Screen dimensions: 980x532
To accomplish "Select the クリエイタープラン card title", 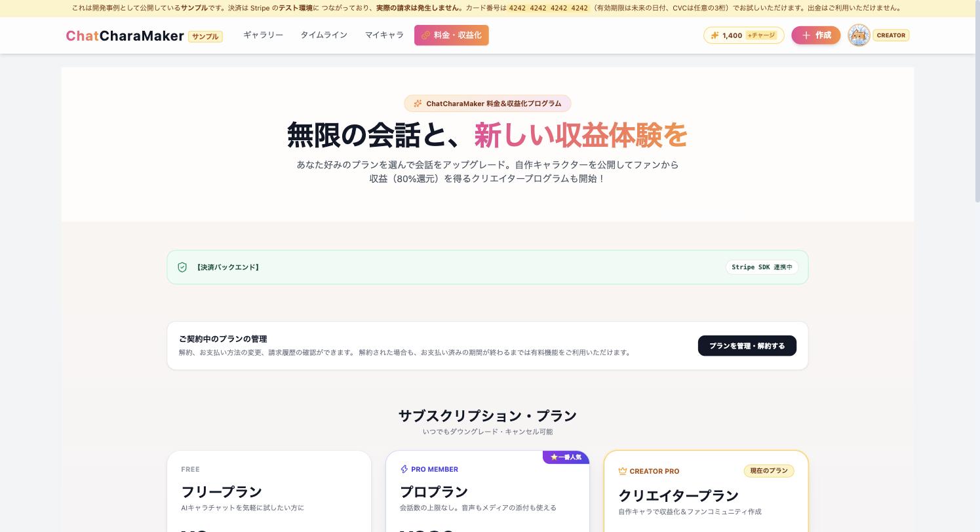I will click(678, 495).
